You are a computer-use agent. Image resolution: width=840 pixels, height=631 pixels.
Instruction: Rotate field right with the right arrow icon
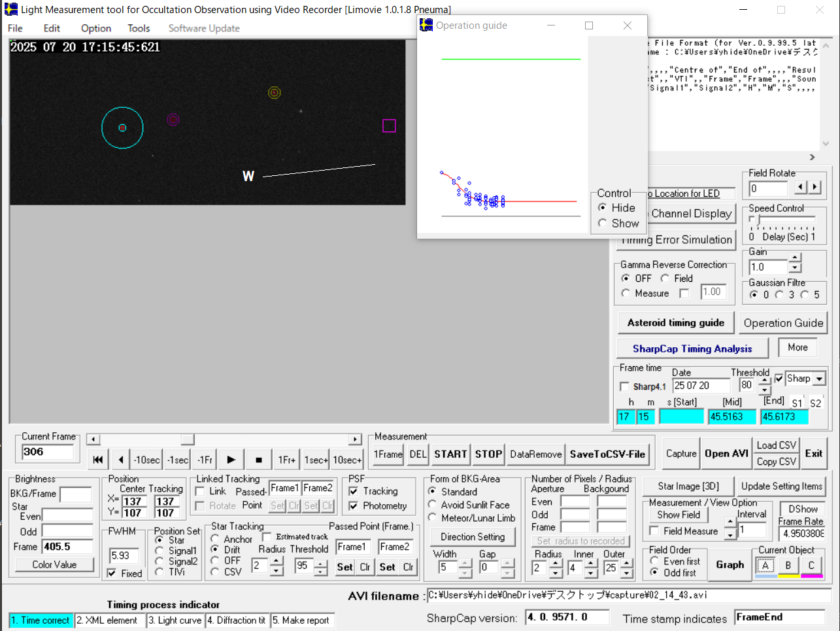815,188
